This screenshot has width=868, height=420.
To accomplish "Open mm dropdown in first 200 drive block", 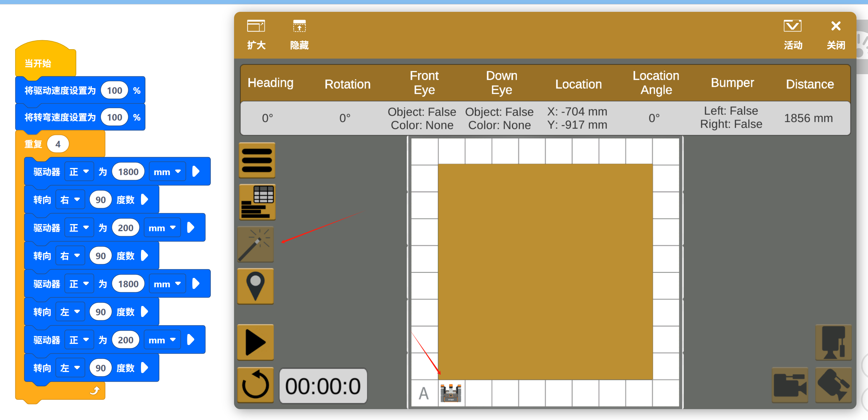I will [162, 228].
